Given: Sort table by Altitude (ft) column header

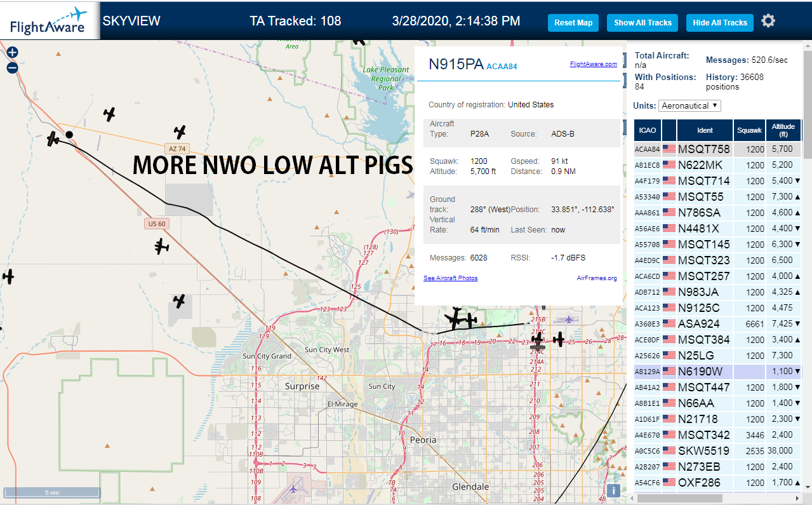Looking at the screenshot, I should (x=783, y=130).
